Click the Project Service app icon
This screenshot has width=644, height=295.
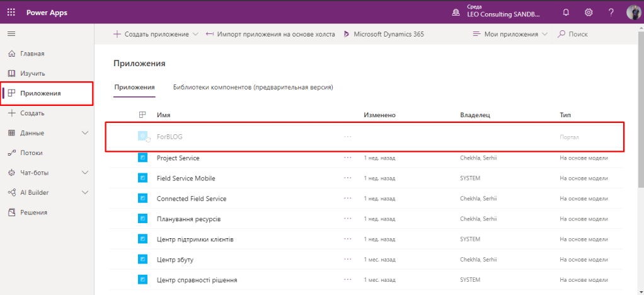pyautogui.click(x=142, y=158)
